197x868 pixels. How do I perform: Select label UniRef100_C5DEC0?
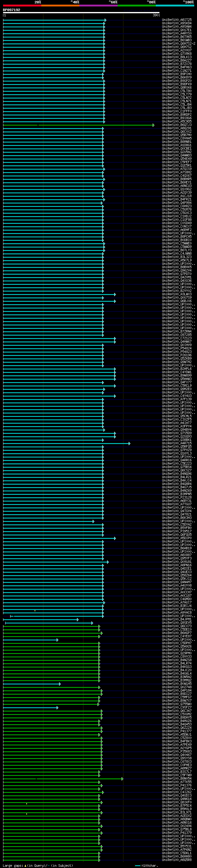pyautogui.click(x=177, y=629)
